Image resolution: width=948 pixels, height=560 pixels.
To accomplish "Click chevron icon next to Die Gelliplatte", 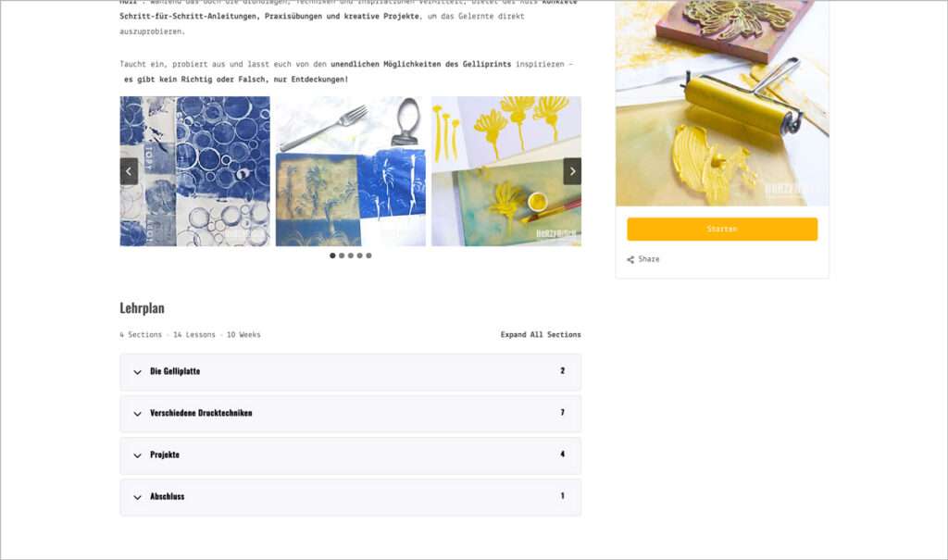I will 137,372.
